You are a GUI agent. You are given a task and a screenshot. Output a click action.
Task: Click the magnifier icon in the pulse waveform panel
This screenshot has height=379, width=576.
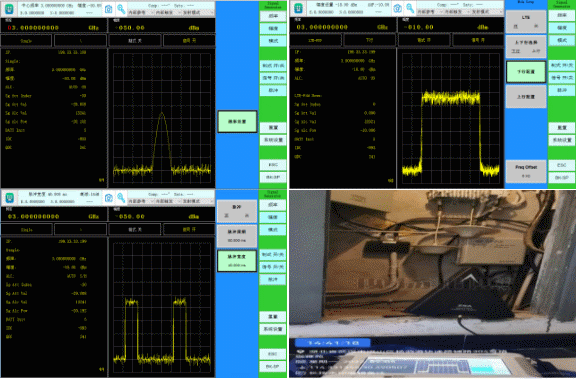pyautogui.click(x=121, y=198)
